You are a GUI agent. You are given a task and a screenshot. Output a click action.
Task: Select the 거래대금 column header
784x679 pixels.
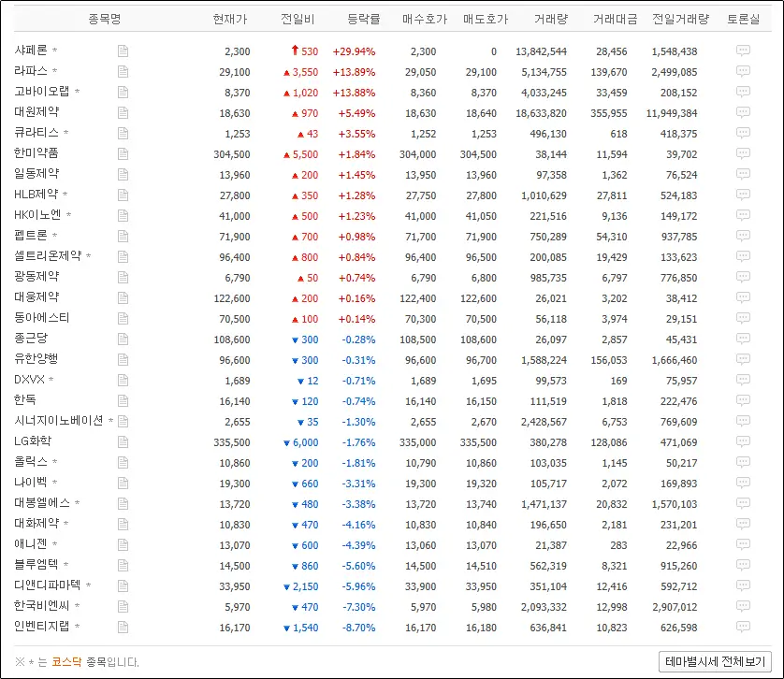615,19
